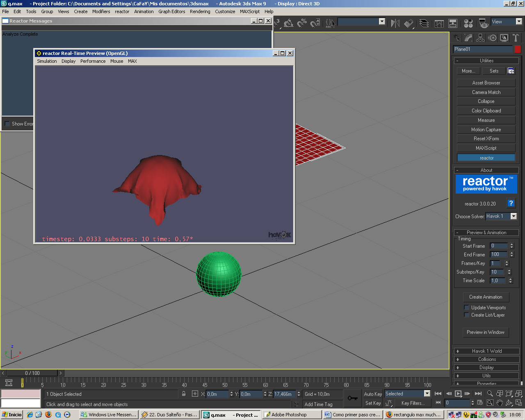Screen dimensions: 525x420
Task: Expand the Display rollout
Action: tap(486, 367)
